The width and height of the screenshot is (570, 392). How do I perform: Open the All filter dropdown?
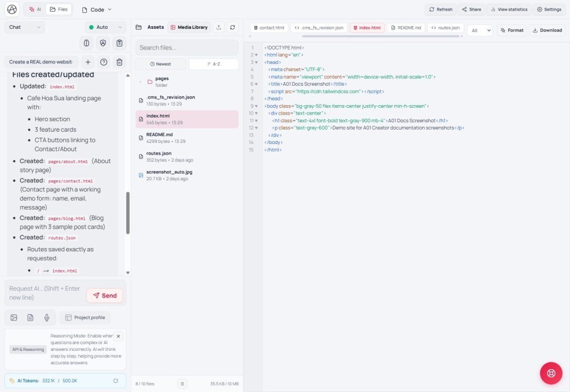(480, 31)
